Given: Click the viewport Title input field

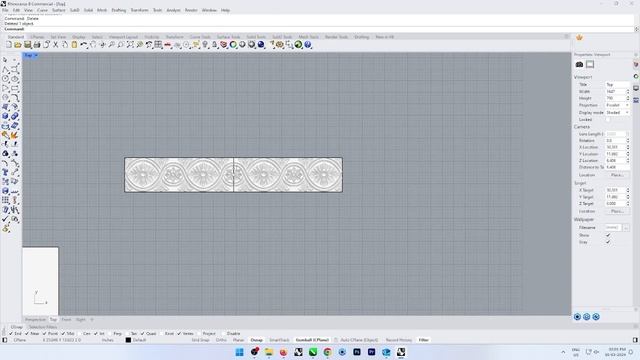Looking at the screenshot, I should coord(617,84).
